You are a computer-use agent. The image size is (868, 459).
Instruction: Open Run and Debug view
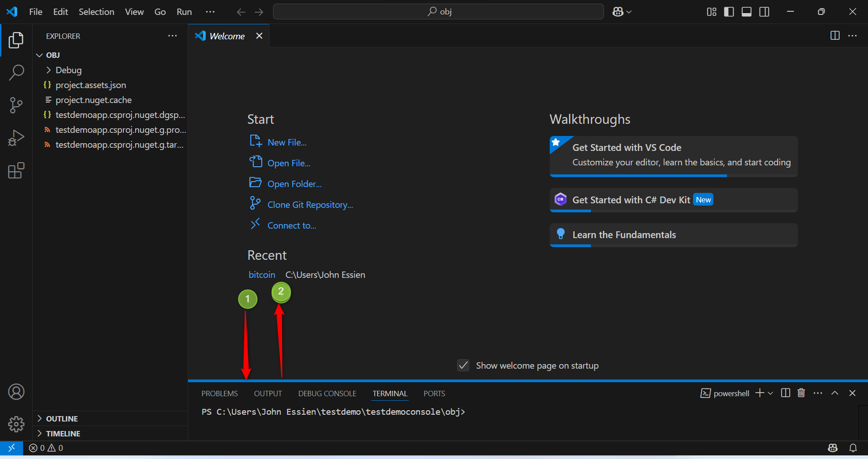16,138
